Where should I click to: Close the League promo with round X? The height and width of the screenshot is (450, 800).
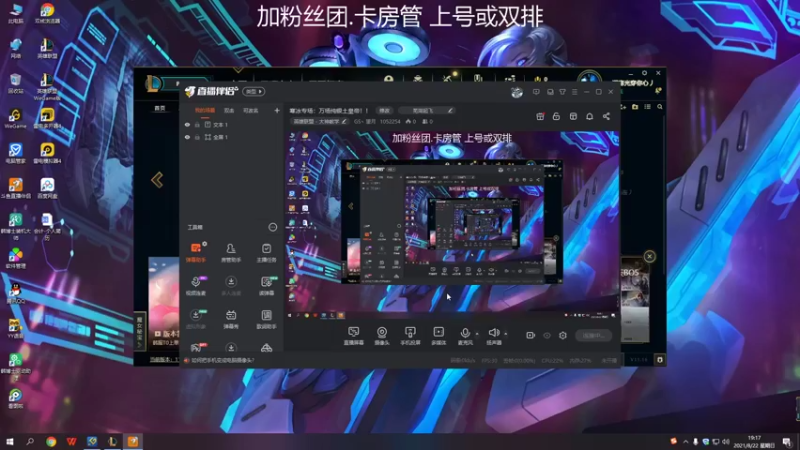coord(649,256)
